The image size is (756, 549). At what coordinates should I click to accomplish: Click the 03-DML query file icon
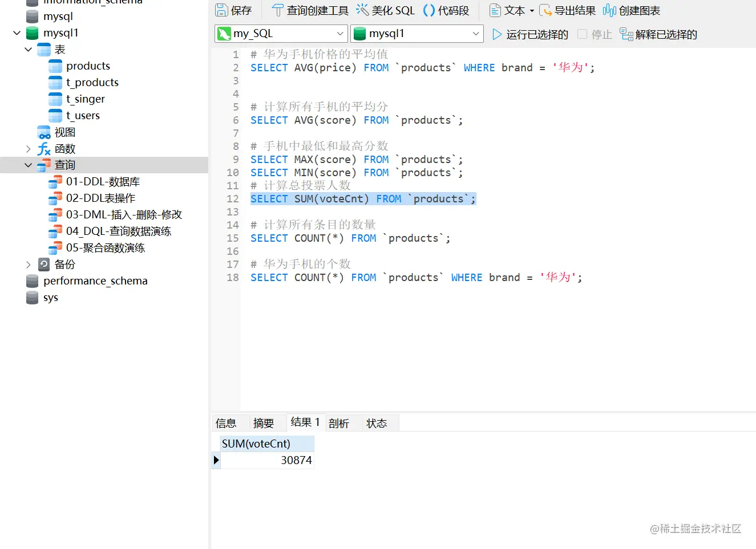point(55,215)
